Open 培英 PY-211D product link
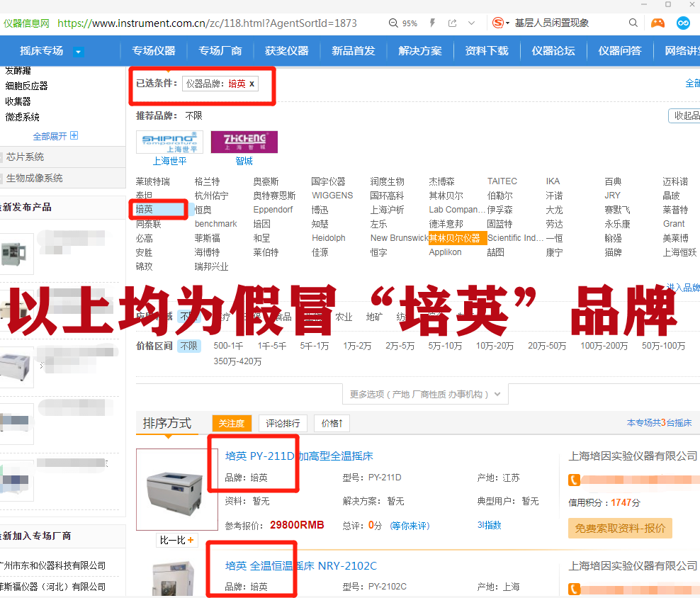This screenshot has height=598, width=700. coord(299,456)
